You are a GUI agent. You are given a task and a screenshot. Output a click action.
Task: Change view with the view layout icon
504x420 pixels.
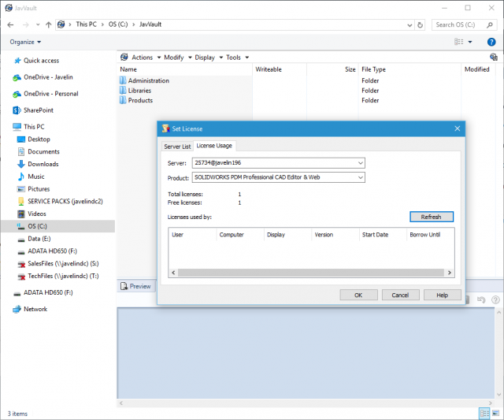(458, 42)
